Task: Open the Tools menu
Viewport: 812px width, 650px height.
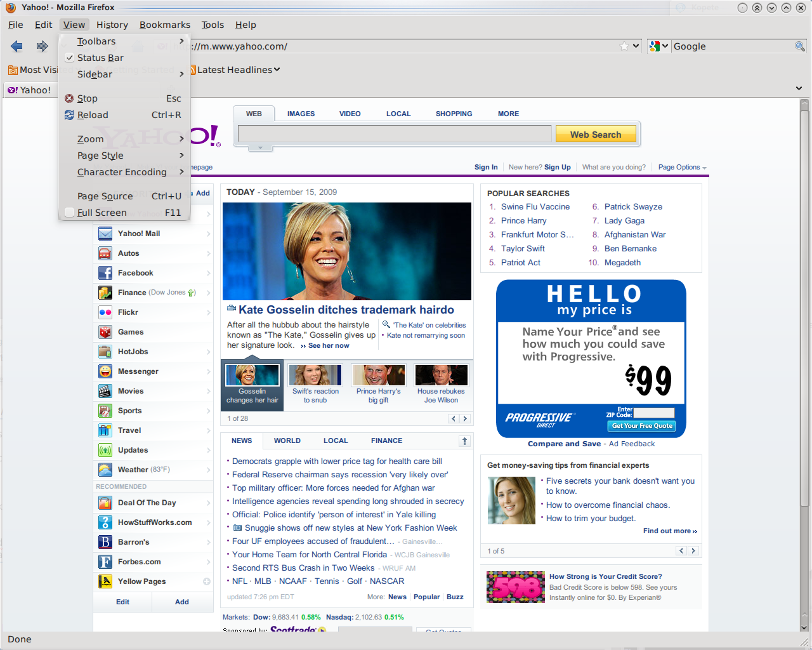Action: point(213,25)
